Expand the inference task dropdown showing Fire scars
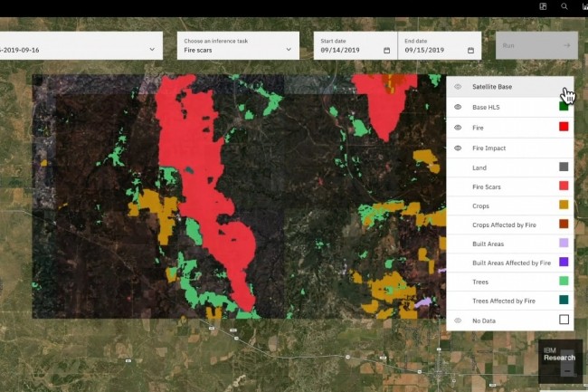This screenshot has width=588, height=392. click(237, 45)
